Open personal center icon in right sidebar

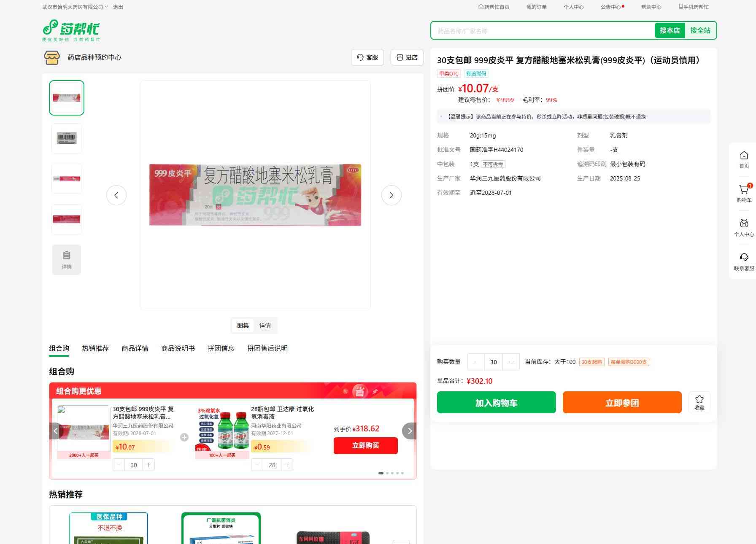tap(744, 224)
